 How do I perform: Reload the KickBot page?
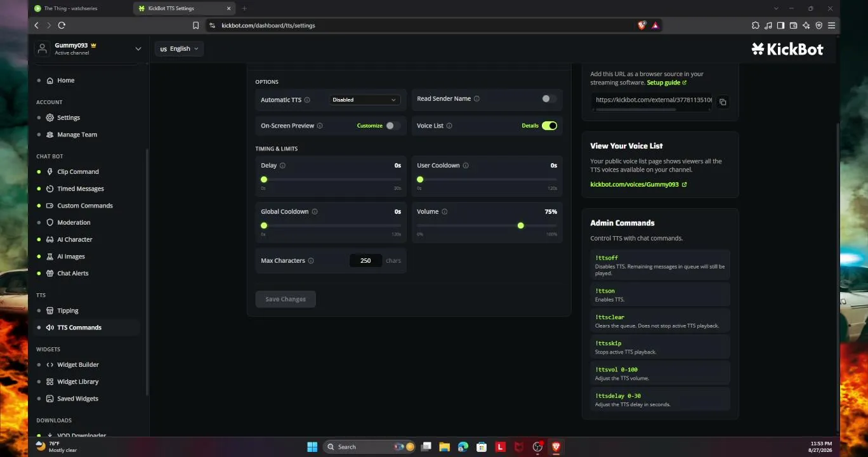point(62,25)
